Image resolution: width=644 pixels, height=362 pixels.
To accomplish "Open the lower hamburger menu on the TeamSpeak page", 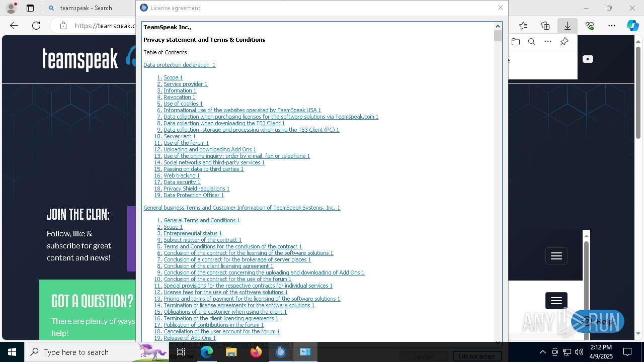I will 556,301.
